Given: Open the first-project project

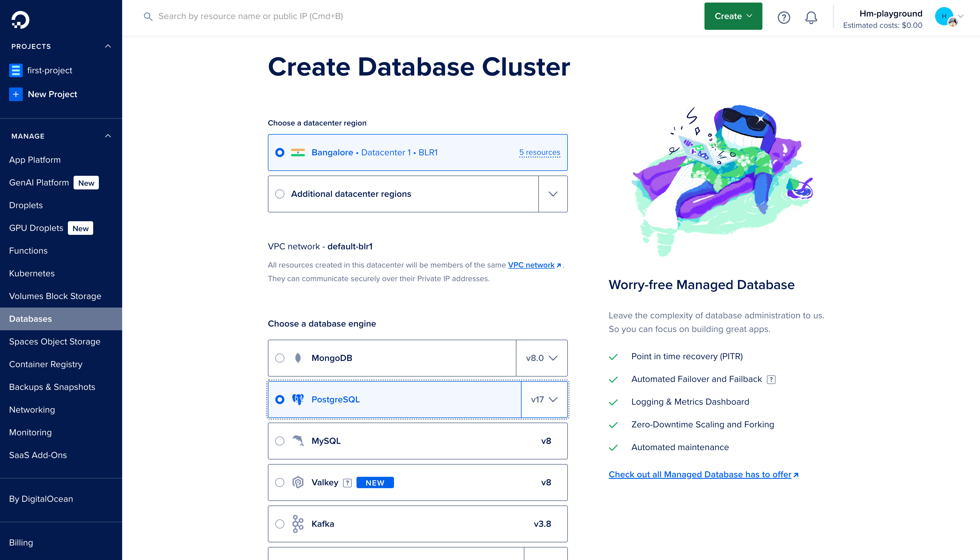Looking at the screenshot, I should pos(50,70).
